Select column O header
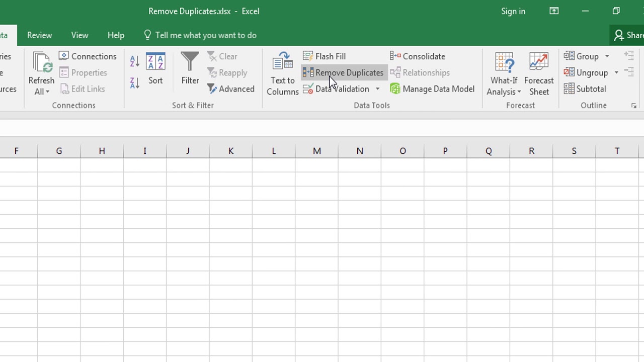Screen dimensions: 644x362 click(x=403, y=151)
